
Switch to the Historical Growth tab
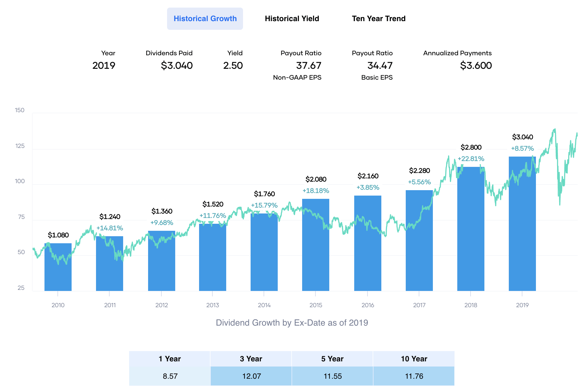point(205,19)
